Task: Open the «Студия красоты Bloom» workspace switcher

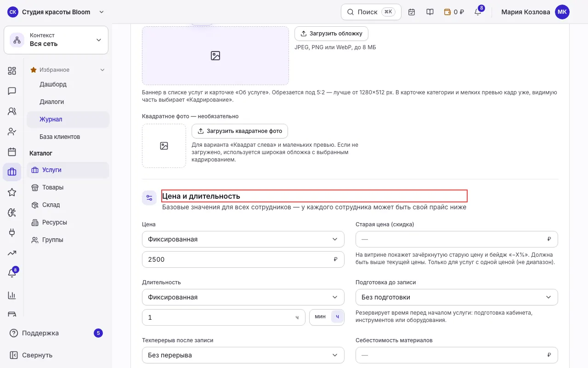Action: [56, 12]
